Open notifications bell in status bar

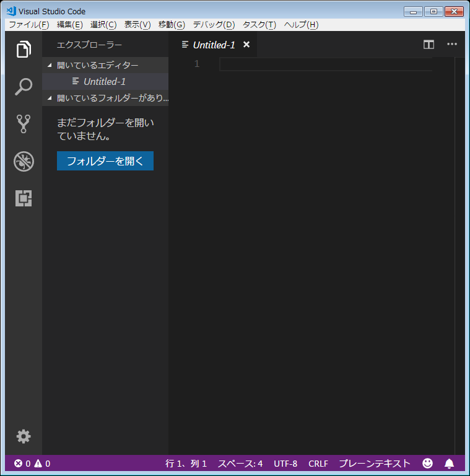pos(449,464)
